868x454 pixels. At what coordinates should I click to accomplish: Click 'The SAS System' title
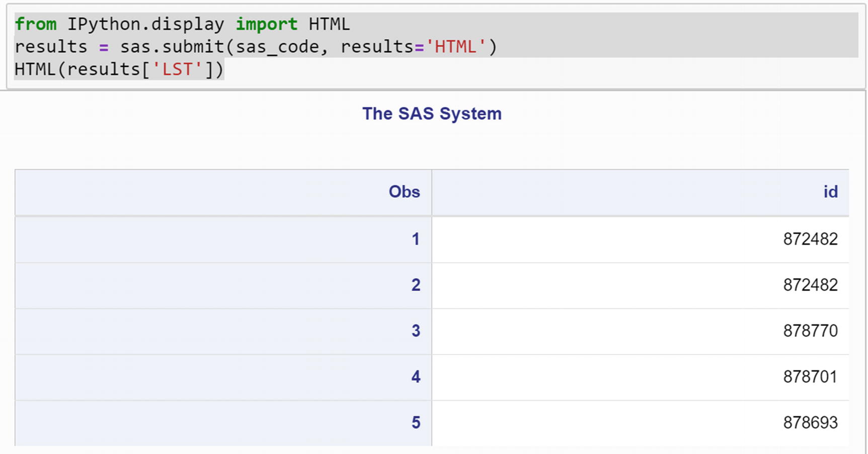[432, 114]
